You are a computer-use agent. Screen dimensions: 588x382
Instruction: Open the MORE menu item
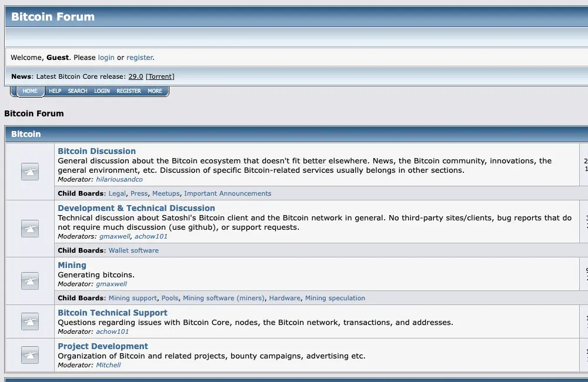point(155,91)
